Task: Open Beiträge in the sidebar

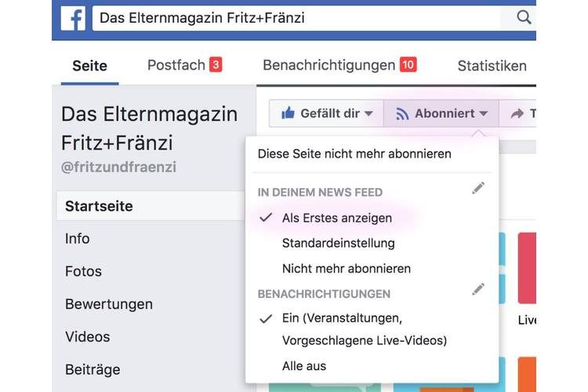Action: click(x=93, y=370)
